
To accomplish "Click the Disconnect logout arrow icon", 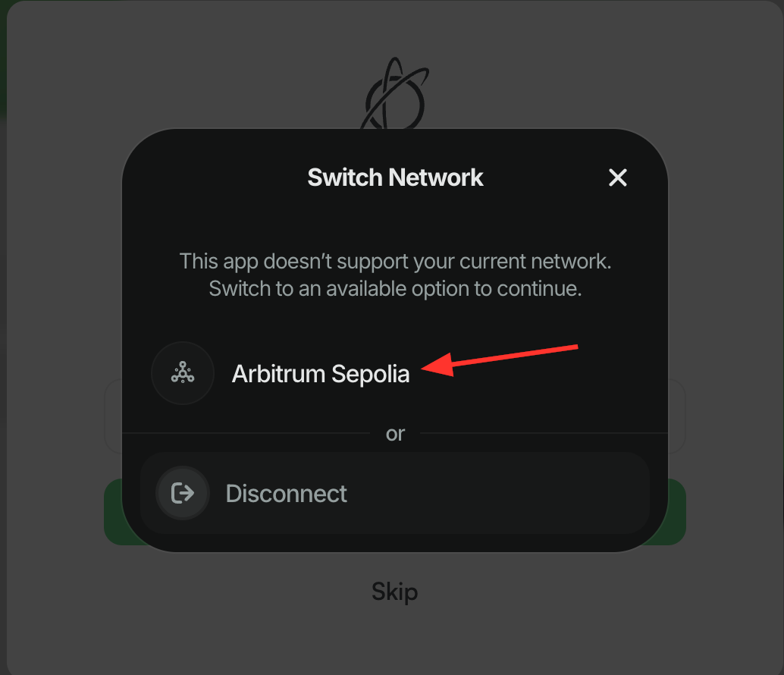I will pos(183,493).
